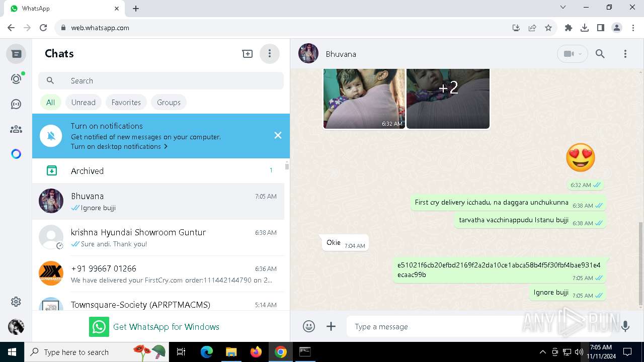Click Get WhatsApp for Windows

166,327
